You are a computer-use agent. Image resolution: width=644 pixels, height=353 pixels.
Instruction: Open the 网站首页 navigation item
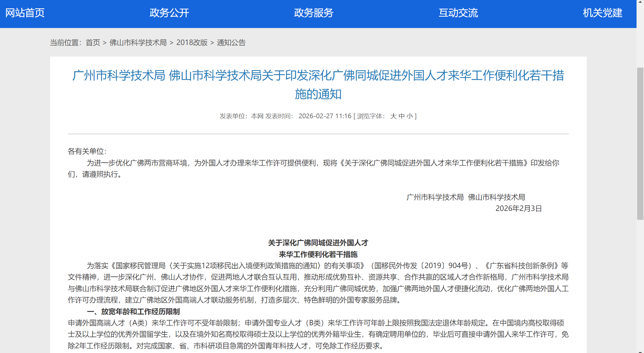pos(25,13)
